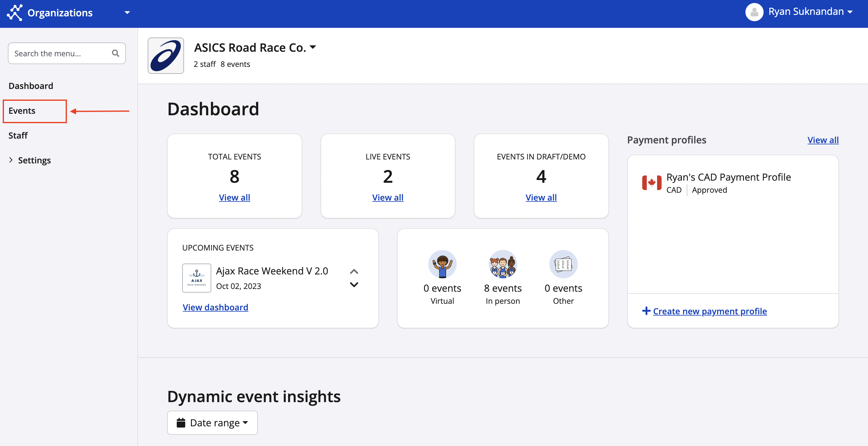This screenshot has height=446, width=868.
Task: Click the Ajax Race Weekend logo thumbnail
Action: click(x=197, y=278)
